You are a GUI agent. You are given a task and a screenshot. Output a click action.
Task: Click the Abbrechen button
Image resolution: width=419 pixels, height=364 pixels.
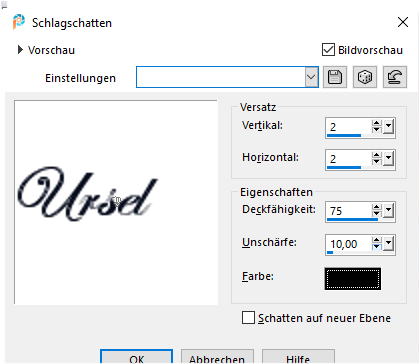pyautogui.click(x=217, y=357)
